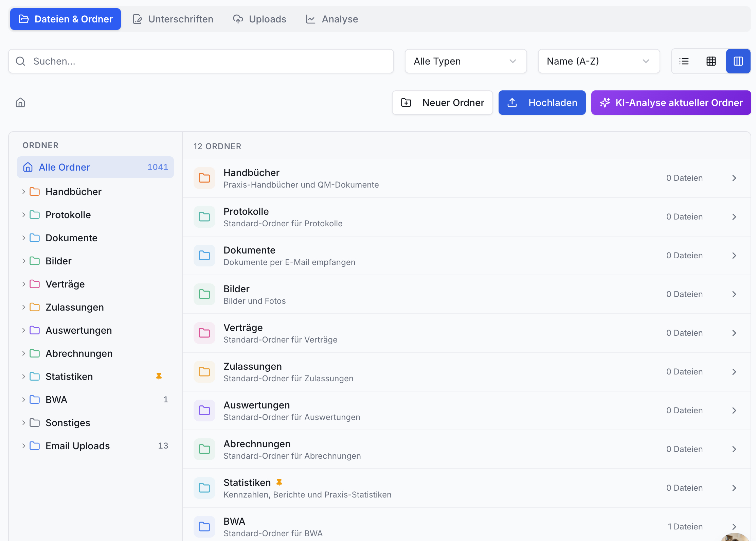Switch to the Analyse tab
The width and height of the screenshot is (756, 541).
click(332, 19)
